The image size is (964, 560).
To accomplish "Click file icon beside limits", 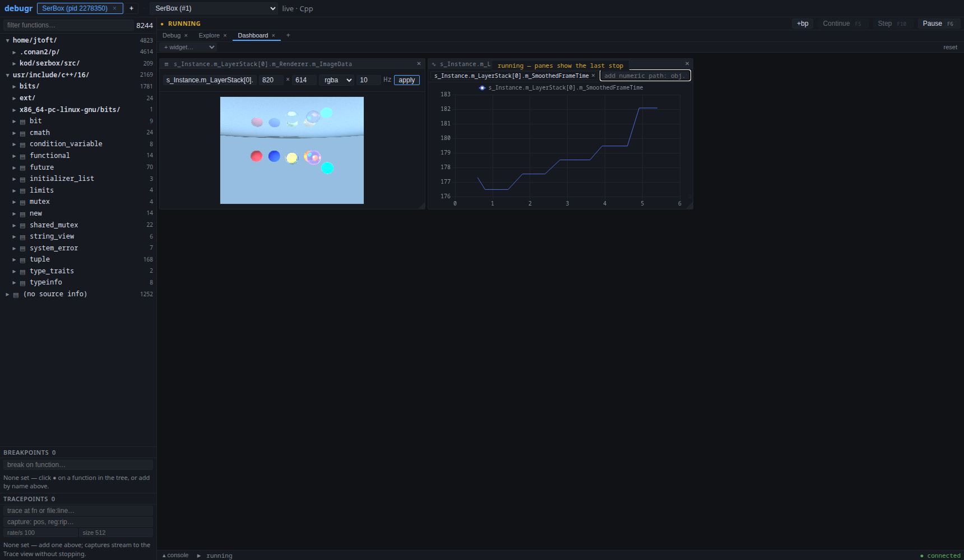I will click(x=23, y=191).
